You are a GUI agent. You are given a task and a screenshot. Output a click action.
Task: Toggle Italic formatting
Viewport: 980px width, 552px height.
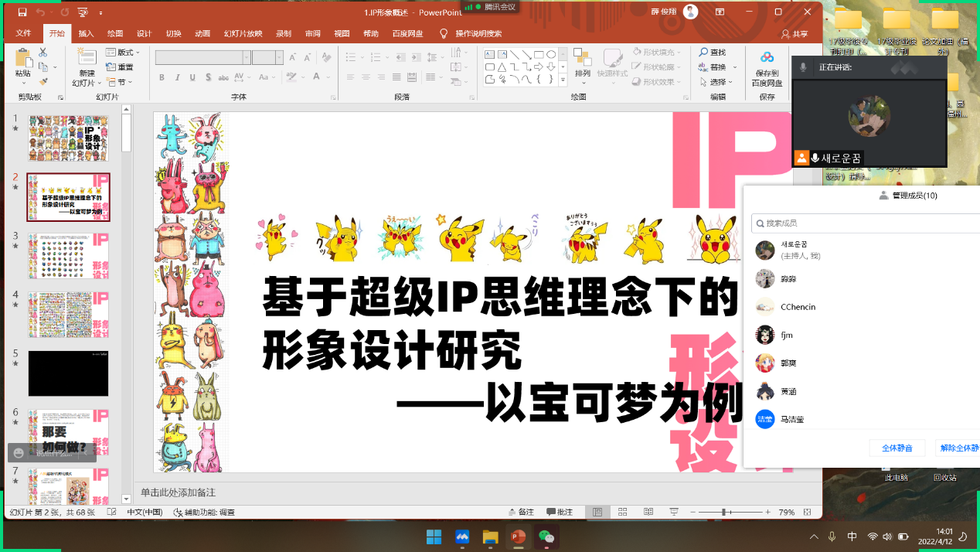point(177,77)
